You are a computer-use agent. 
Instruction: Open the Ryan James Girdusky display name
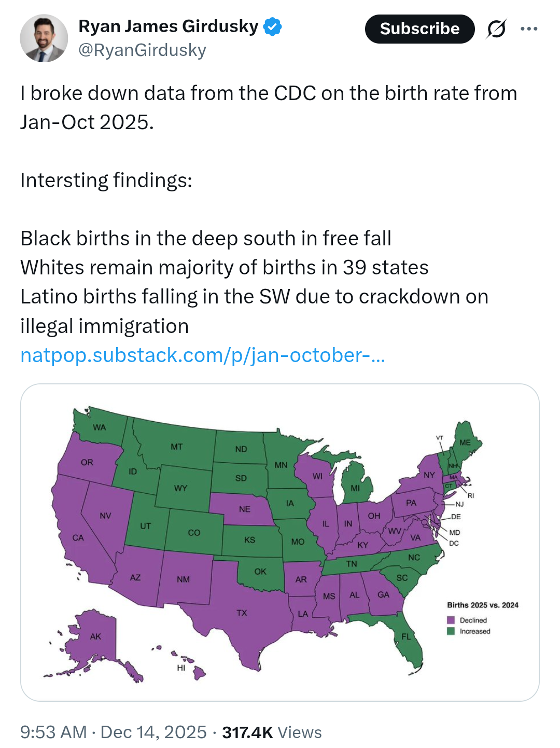(168, 26)
